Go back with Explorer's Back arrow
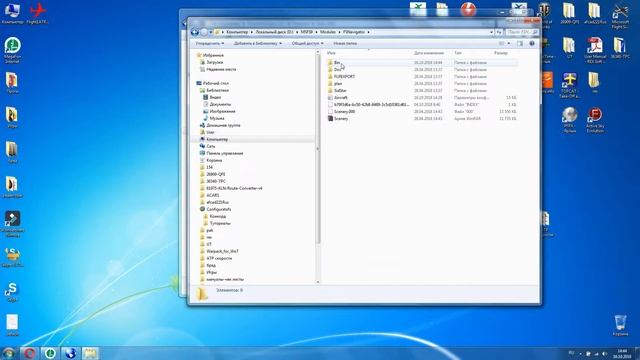The width and height of the screenshot is (640, 360). click(195, 32)
